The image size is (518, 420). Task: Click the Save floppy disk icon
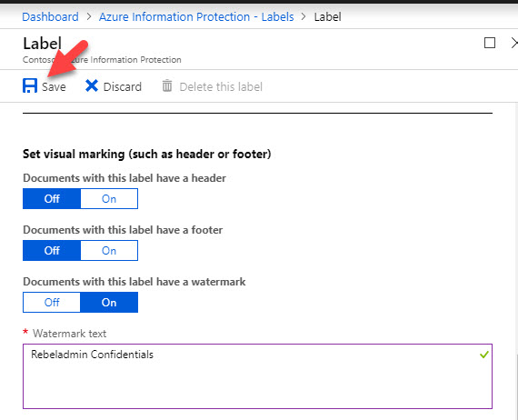tap(30, 85)
